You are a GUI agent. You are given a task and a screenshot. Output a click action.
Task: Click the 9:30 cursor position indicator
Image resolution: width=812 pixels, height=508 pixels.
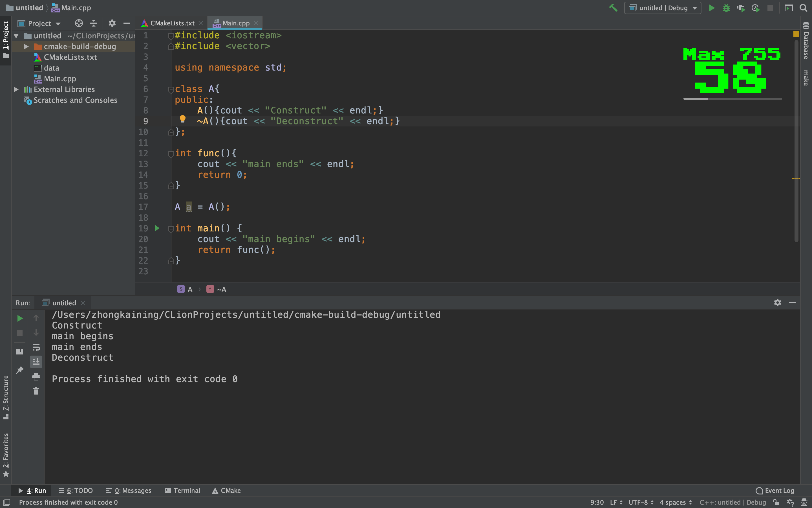tap(597, 502)
